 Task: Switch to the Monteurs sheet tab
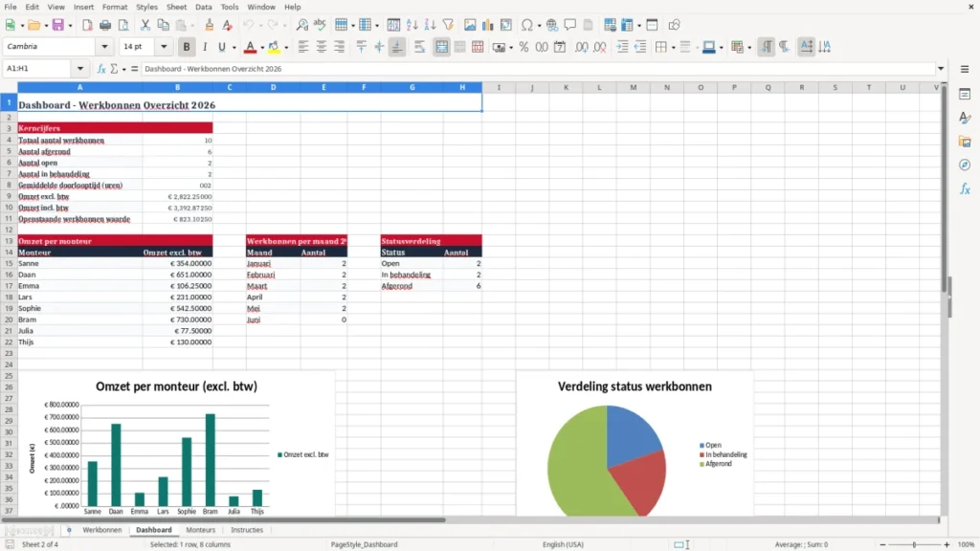pos(201,530)
